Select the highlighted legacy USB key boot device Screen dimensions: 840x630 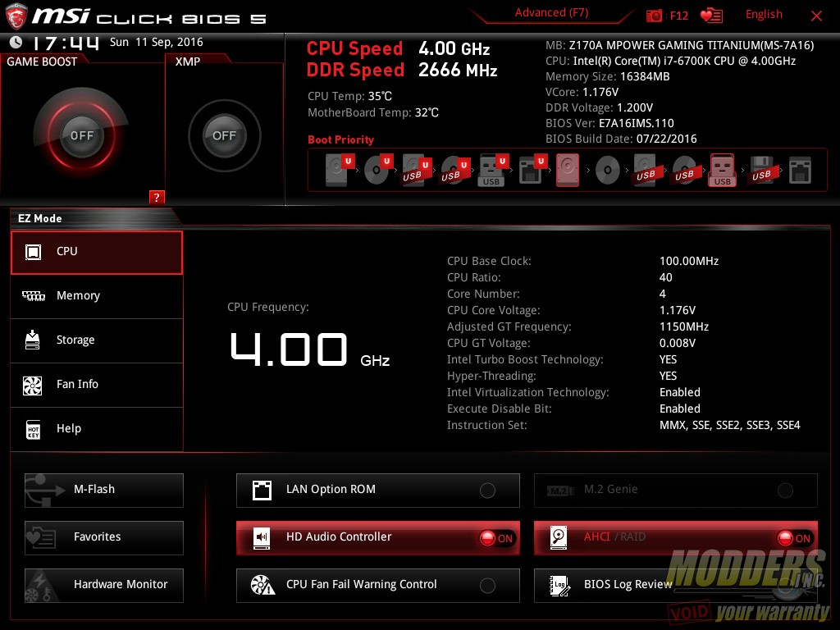point(722,170)
